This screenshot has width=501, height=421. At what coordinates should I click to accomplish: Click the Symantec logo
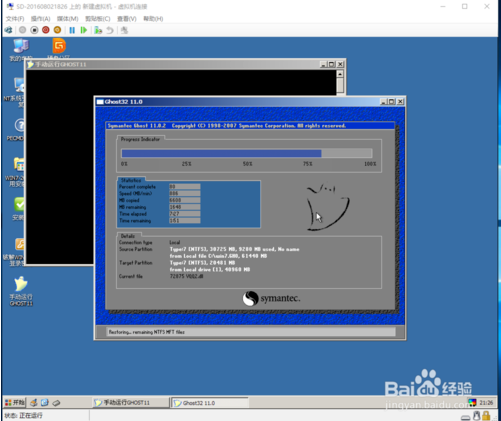pos(271,298)
